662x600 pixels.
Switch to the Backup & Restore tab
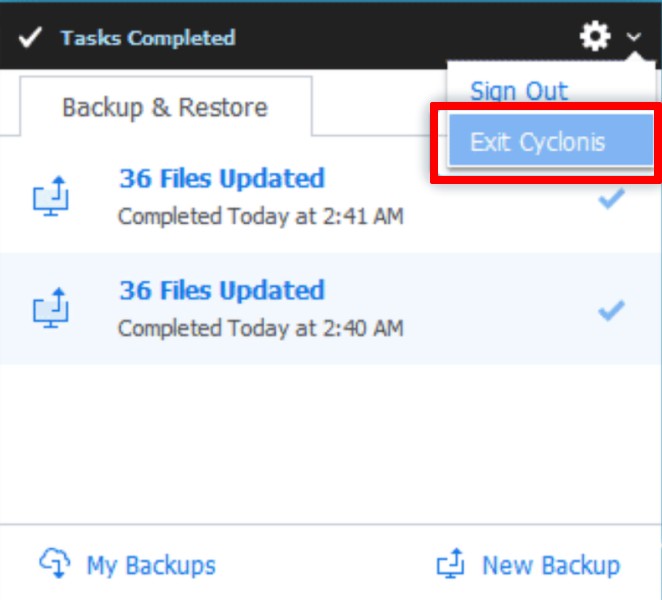click(165, 107)
